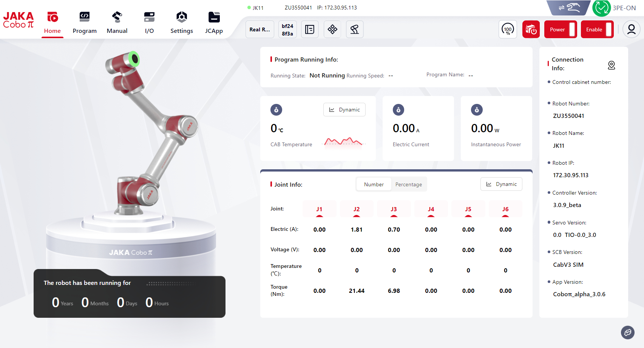Screen dimensions: 644x348
Task: Click the robot arm pose icon
Action: 355,29
